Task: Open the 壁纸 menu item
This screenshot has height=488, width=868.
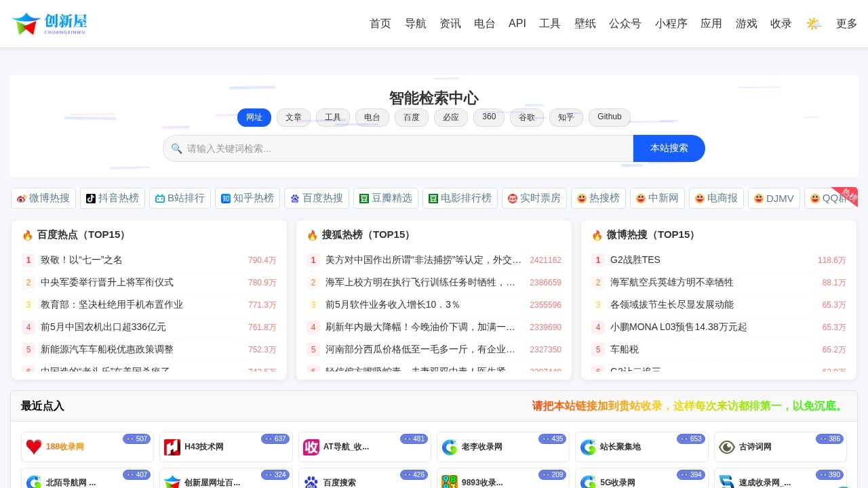Action: click(585, 24)
